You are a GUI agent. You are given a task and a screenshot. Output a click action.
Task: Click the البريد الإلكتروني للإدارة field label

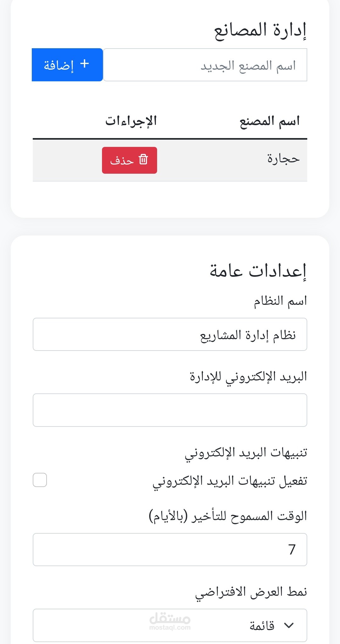point(248,377)
